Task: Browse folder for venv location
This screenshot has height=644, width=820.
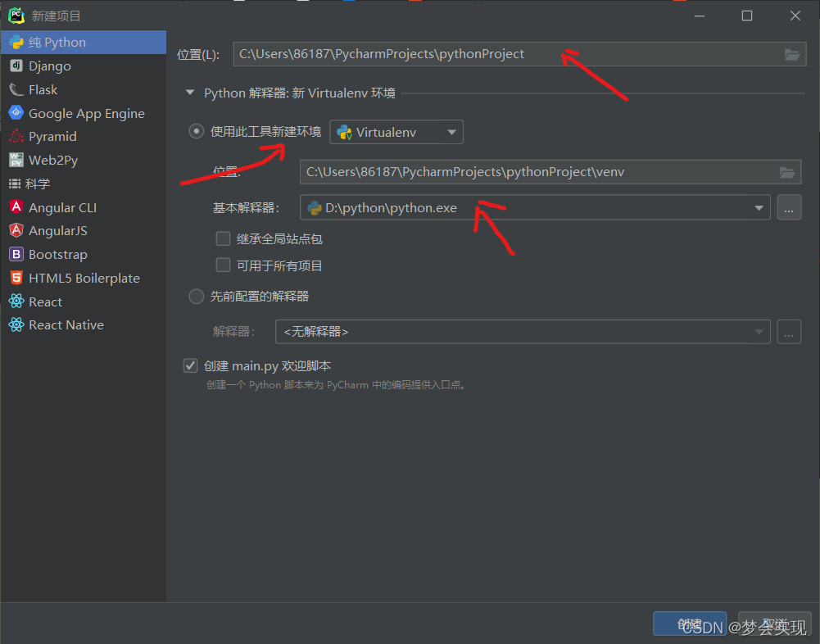Action: click(x=787, y=172)
